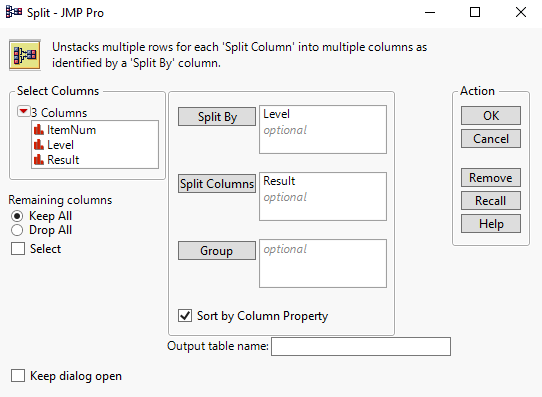
Task: Open the red triangle menu beside 3 Columns
Action: tap(24, 111)
